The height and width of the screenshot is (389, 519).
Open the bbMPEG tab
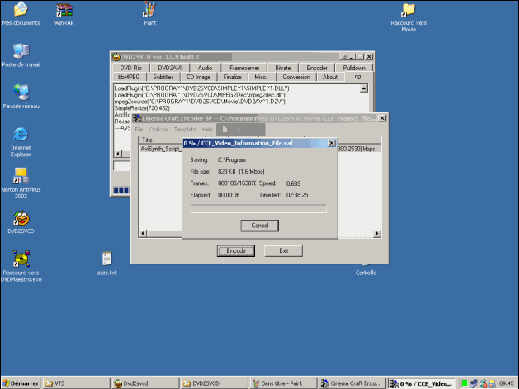click(x=129, y=77)
